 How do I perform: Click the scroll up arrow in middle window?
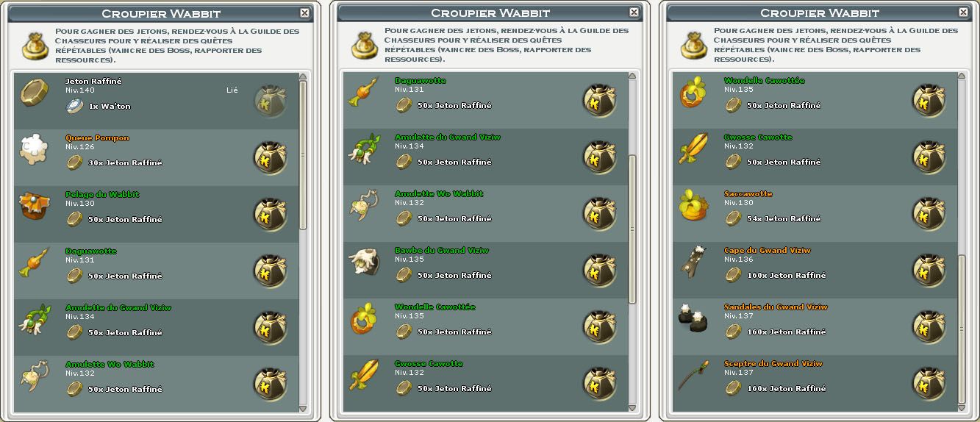click(632, 76)
